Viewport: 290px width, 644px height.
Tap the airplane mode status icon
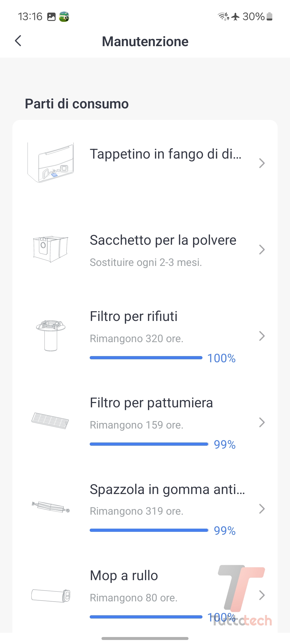point(235,17)
